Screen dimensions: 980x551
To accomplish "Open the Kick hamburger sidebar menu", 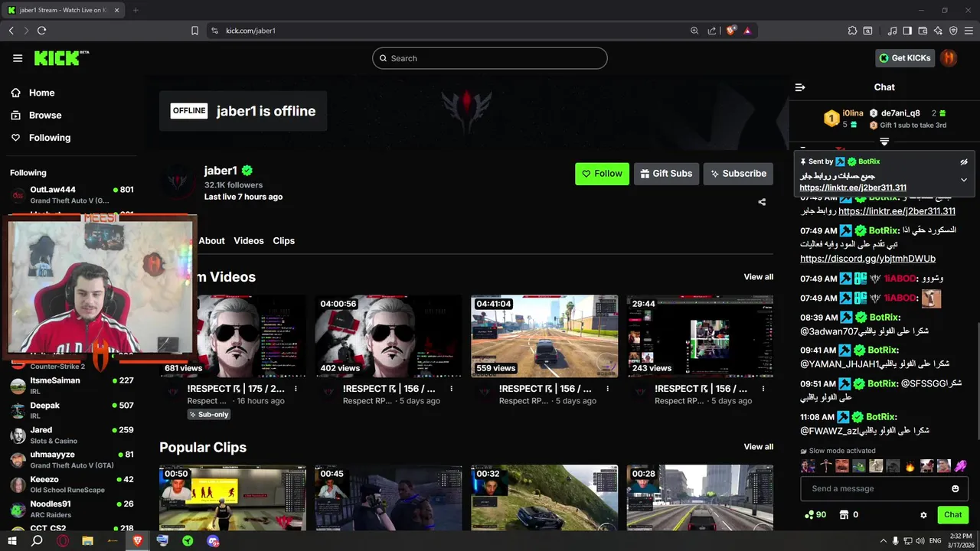I will [18, 58].
